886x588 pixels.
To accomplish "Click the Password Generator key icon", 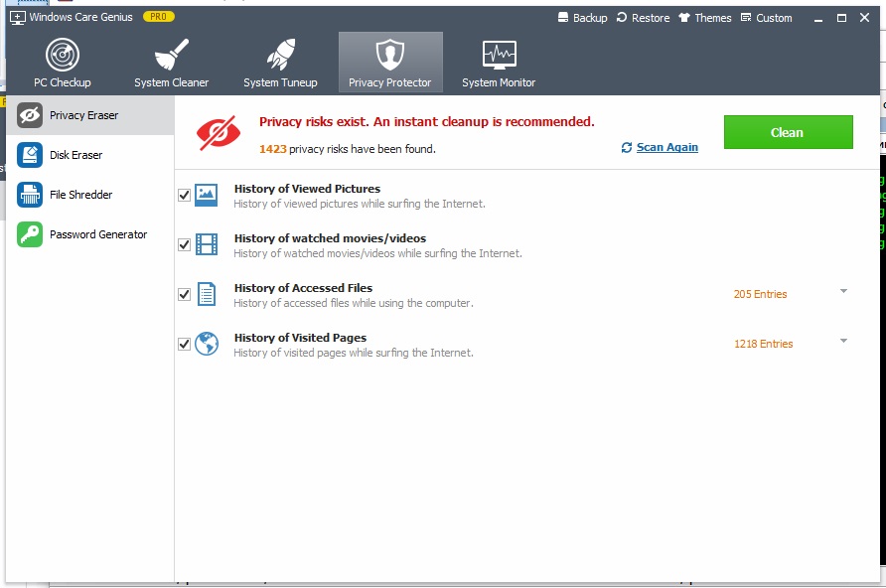I will (x=30, y=234).
